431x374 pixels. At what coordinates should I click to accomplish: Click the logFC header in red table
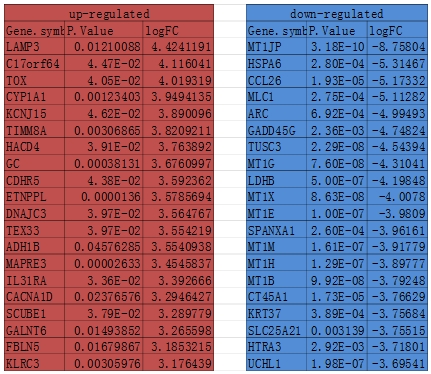point(178,30)
